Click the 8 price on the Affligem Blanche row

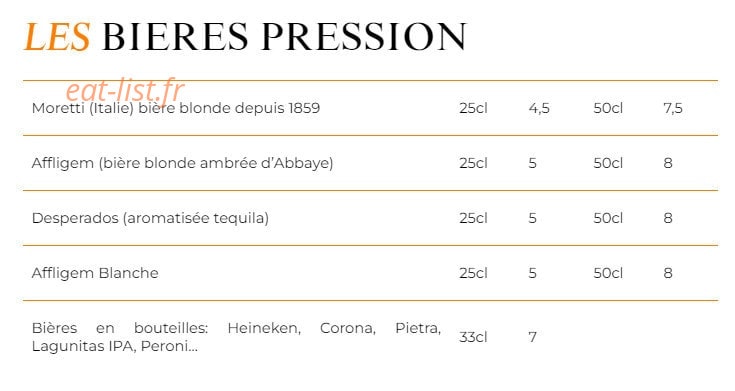tap(668, 273)
